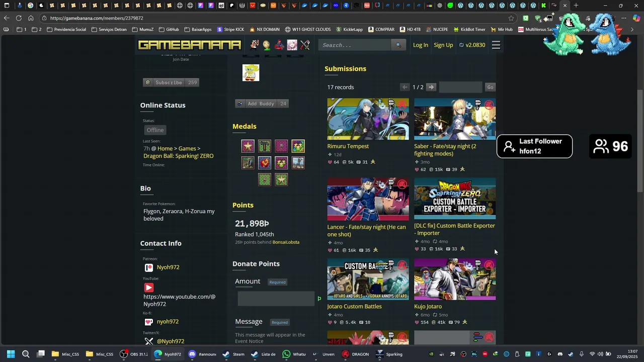Image resolution: width=644 pixels, height=362 pixels.
Task: Open the Stripe KICK bookmark
Action: [230, 30]
